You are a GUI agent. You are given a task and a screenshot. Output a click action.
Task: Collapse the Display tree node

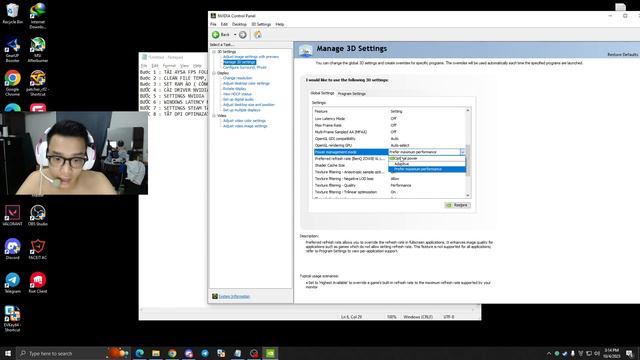coord(213,73)
